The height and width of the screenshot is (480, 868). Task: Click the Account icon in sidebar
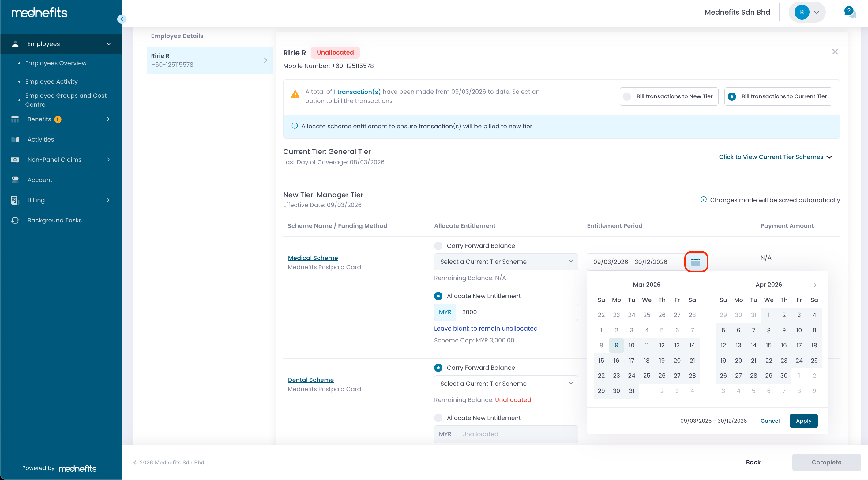(x=15, y=180)
